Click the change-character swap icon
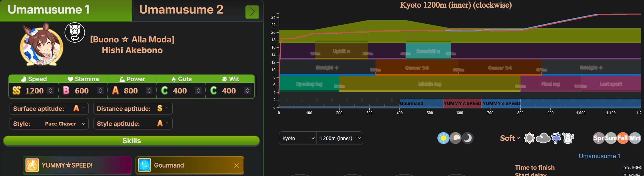Screen dimensions: 644x176 pos(75,32)
